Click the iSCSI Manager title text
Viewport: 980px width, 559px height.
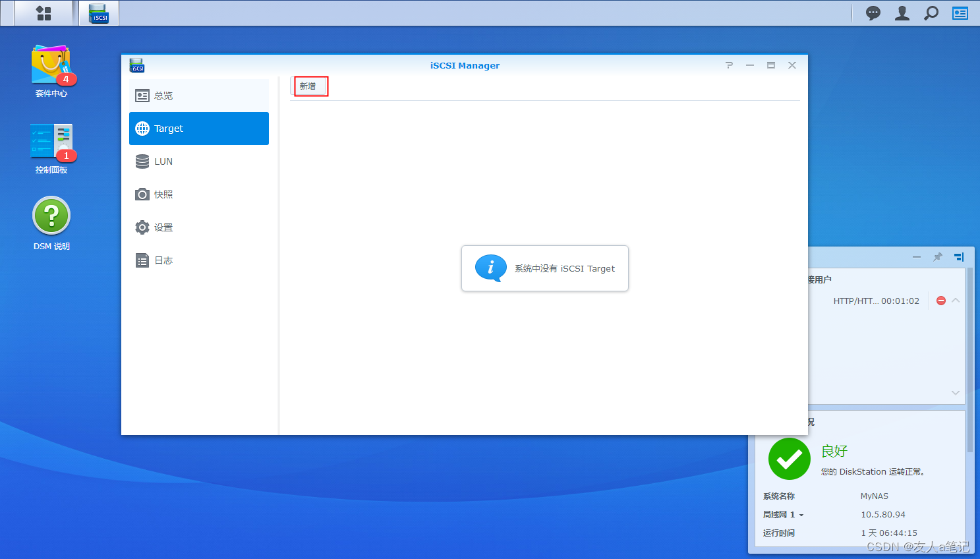click(465, 66)
